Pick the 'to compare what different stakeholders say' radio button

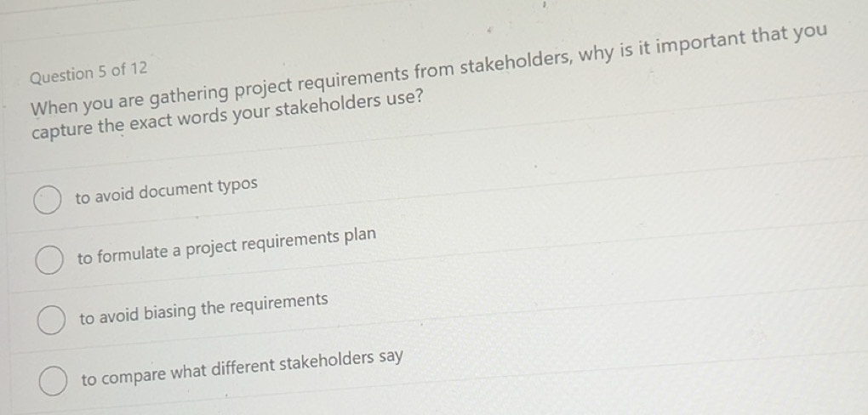pos(53,382)
